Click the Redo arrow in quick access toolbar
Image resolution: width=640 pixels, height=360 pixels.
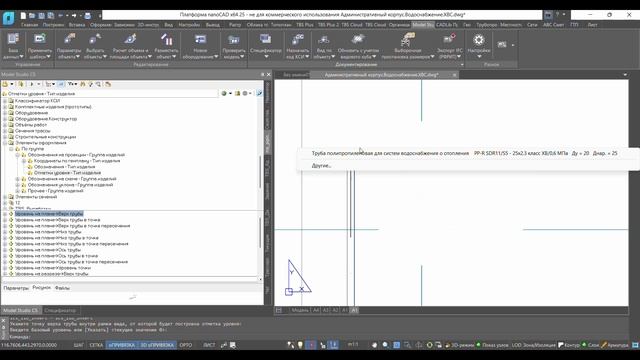pos(74,16)
